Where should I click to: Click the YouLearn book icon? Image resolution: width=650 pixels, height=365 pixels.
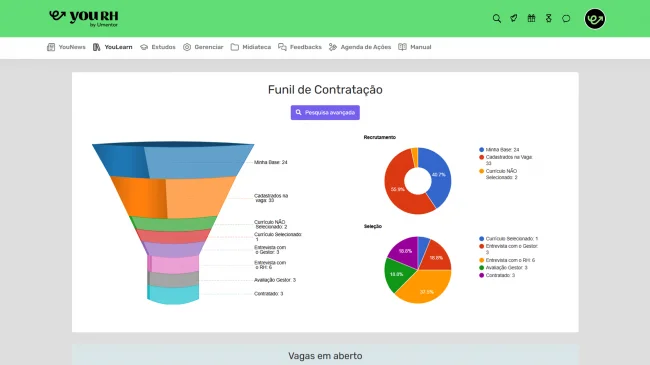[x=97, y=47]
